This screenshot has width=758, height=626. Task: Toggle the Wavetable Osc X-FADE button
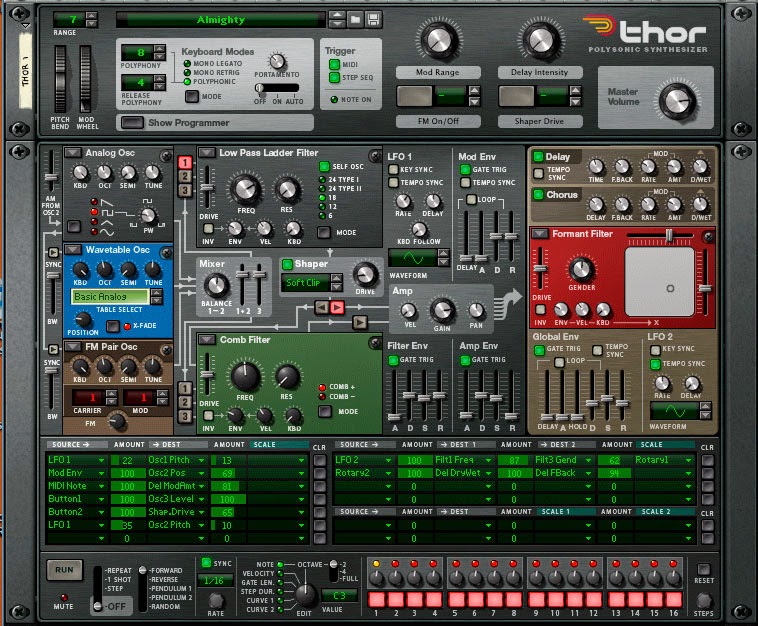pos(113,326)
